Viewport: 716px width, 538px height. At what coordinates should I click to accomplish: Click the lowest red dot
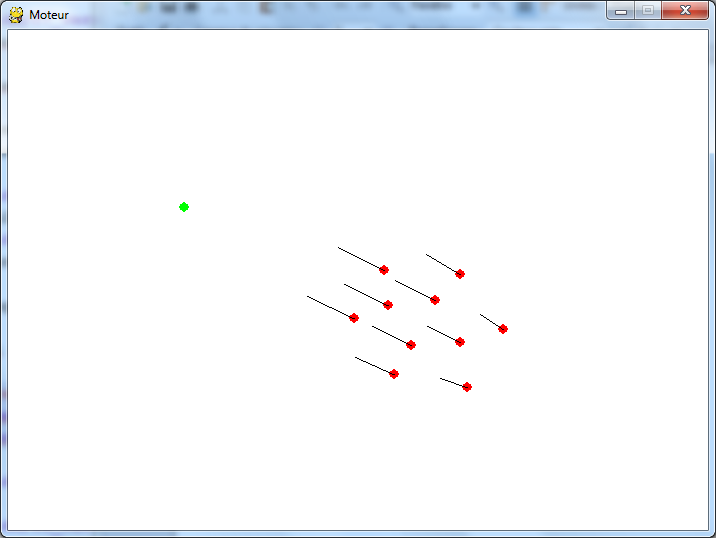pos(467,387)
